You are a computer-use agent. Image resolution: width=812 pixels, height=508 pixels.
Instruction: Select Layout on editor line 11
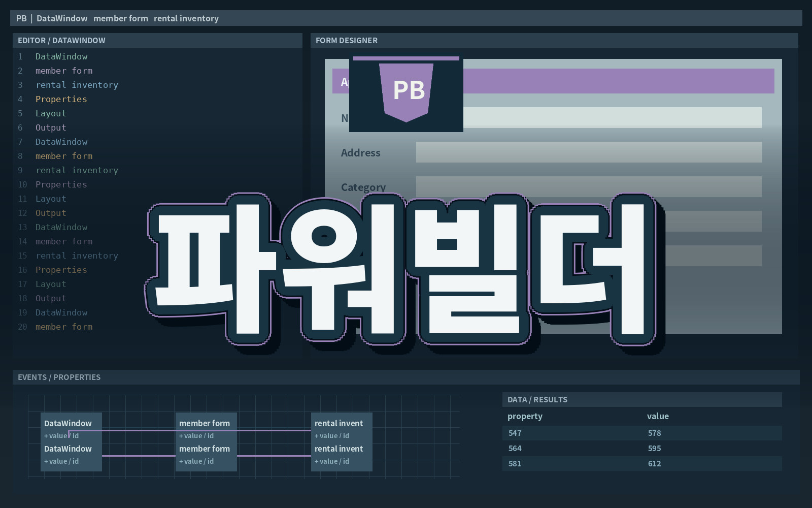pos(51,199)
